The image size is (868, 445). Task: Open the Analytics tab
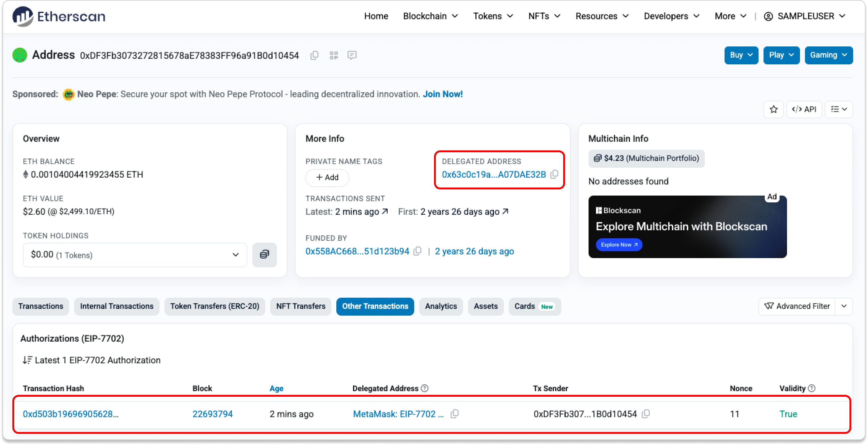441,306
